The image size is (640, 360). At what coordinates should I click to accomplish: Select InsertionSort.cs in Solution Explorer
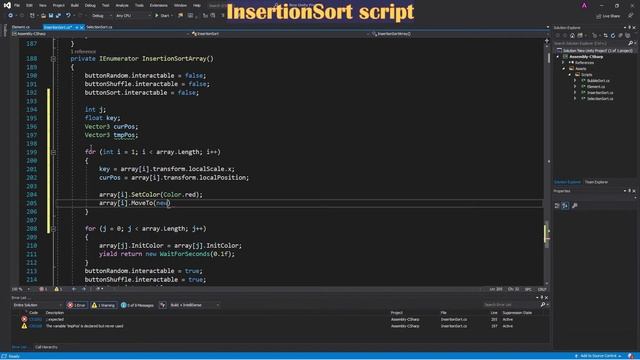(x=600, y=93)
